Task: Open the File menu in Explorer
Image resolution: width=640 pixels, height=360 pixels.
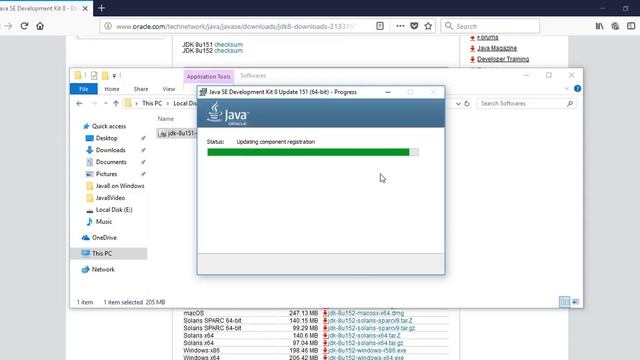Action: click(x=84, y=89)
